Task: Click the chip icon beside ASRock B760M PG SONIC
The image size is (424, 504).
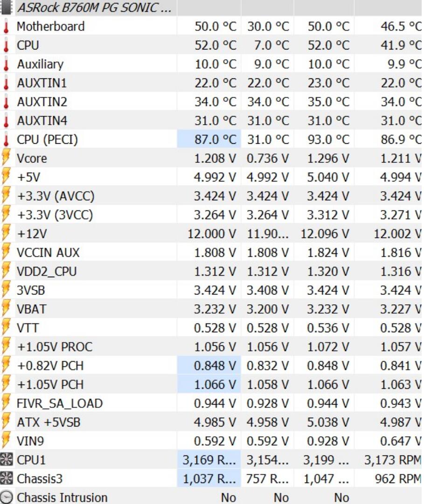Action: click(6, 7)
